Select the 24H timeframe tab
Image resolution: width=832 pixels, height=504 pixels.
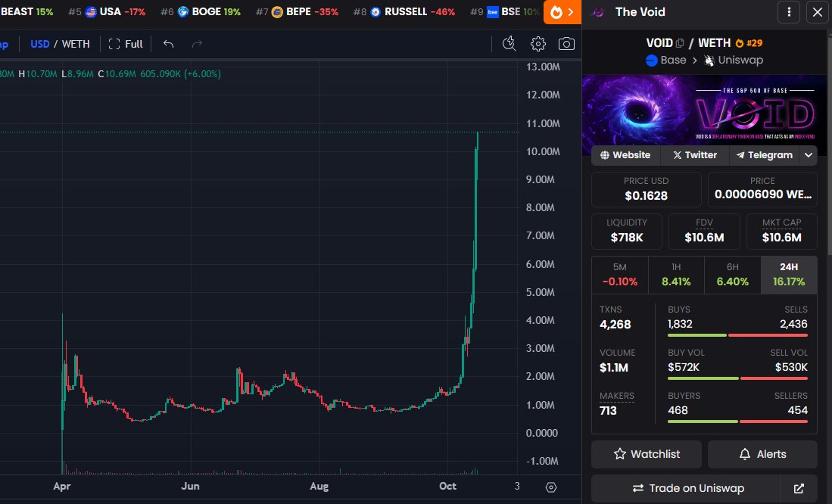pyautogui.click(x=789, y=275)
